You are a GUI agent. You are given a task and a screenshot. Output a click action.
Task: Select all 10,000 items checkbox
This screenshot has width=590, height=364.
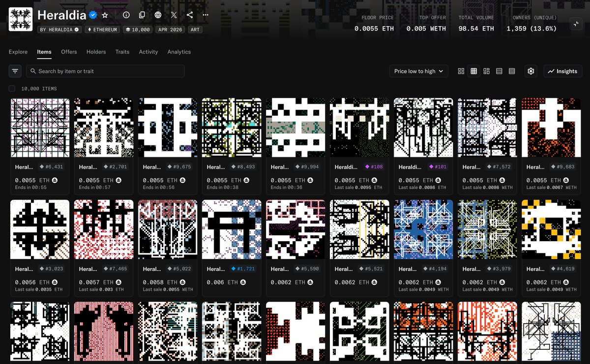click(12, 88)
